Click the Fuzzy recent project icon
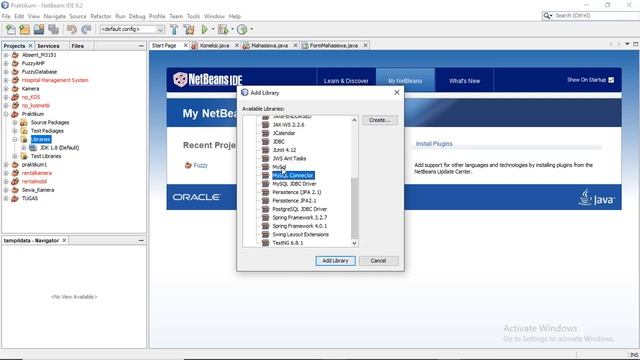This screenshot has width=640, height=360. point(188,165)
